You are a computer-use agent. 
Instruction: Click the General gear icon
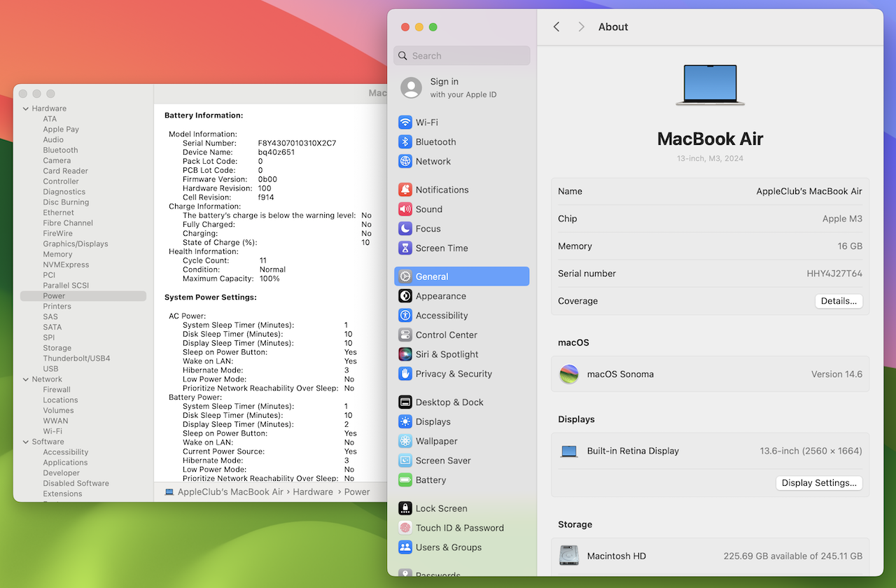click(x=405, y=276)
